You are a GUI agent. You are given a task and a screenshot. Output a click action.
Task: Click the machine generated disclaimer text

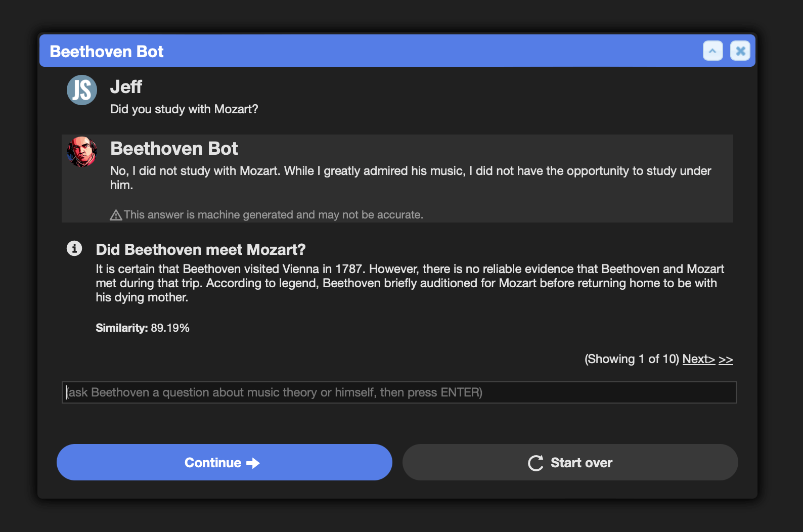(x=274, y=215)
